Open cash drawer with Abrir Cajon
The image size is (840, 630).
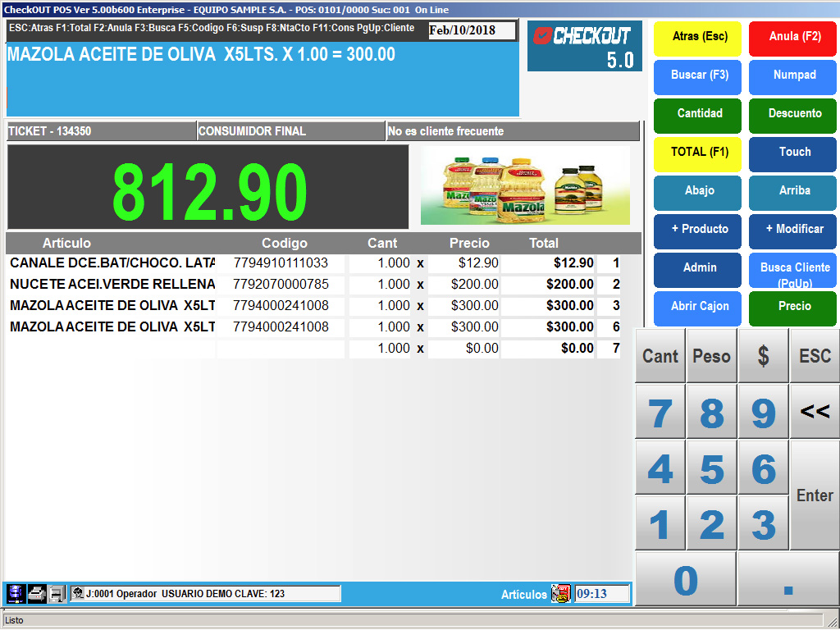[697, 308]
